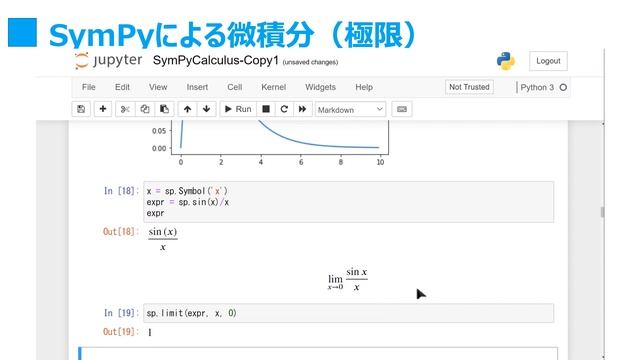
Task: Rename notebook title SymPyCalculus-Copy1
Action: pyautogui.click(x=216, y=60)
